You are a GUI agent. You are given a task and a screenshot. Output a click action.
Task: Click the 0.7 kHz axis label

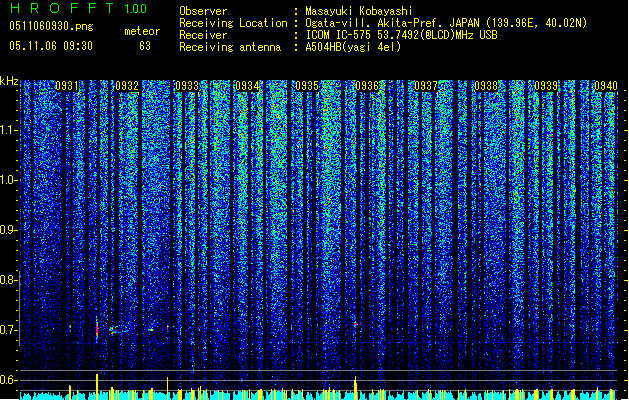pos(8,330)
